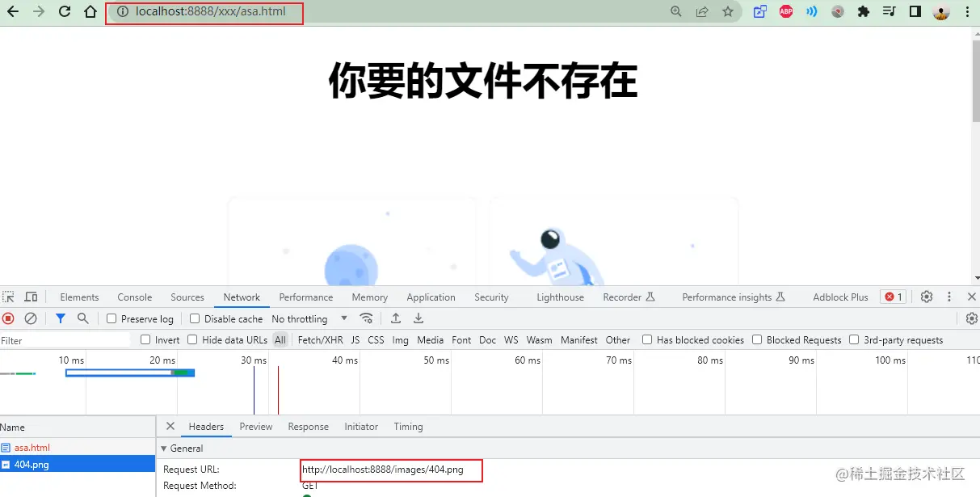980x497 pixels.
Task: Activate the inspect element picker
Action: click(8, 297)
